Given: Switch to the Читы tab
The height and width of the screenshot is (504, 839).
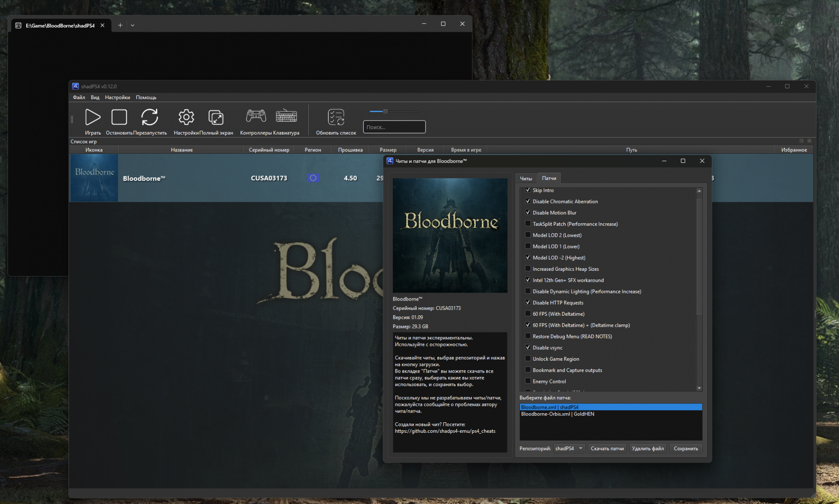Looking at the screenshot, I should point(526,179).
